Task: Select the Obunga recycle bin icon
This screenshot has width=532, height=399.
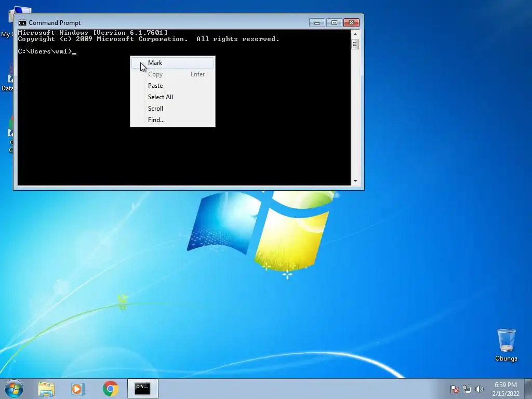Action: coord(506,345)
